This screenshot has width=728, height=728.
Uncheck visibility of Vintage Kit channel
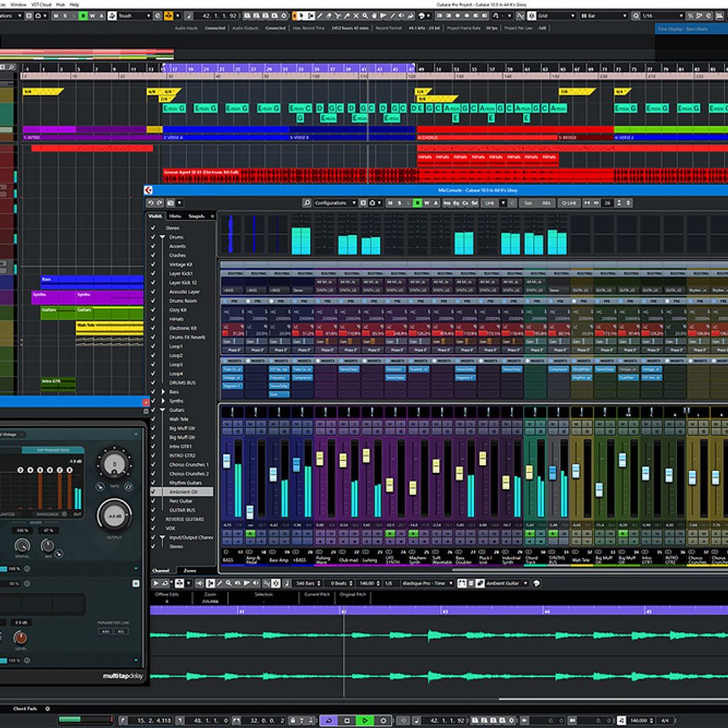153,264
